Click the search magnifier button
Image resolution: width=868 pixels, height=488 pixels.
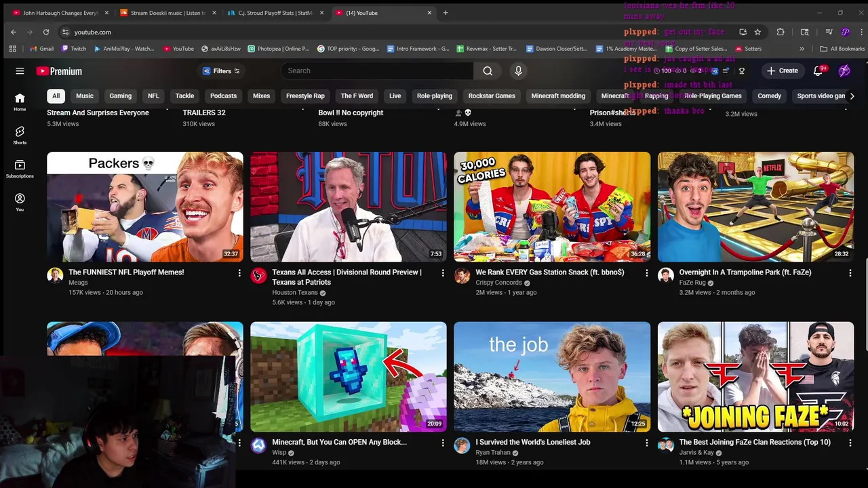click(488, 70)
